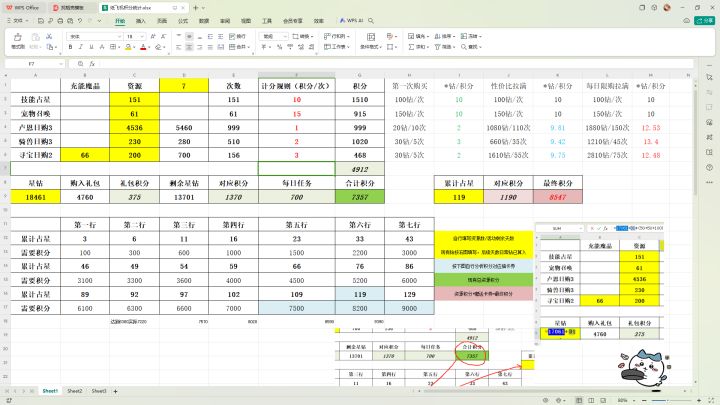720x405 pixels.
Task: Increase font size with the A+ icon
Action: click(x=153, y=36)
